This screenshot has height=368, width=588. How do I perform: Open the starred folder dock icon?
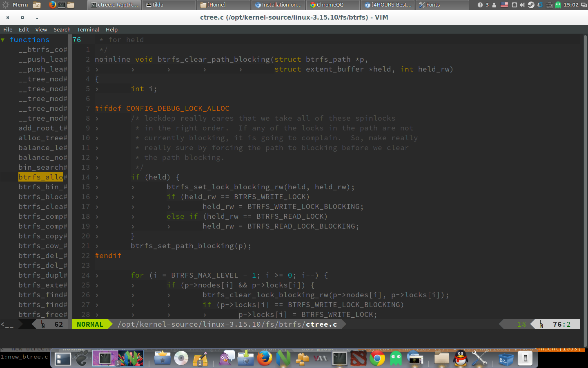pos(163,359)
